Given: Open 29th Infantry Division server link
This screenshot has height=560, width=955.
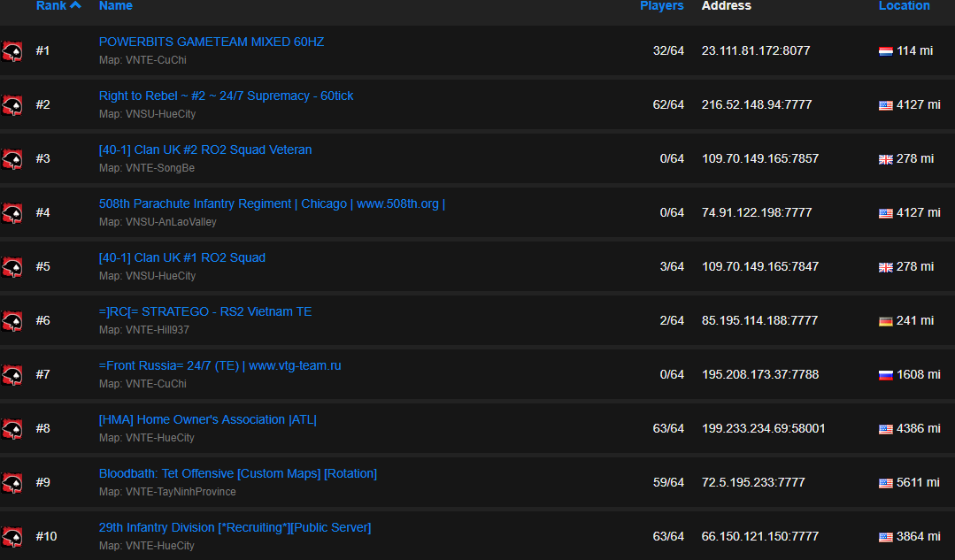Looking at the screenshot, I should [x=235, y=528].
